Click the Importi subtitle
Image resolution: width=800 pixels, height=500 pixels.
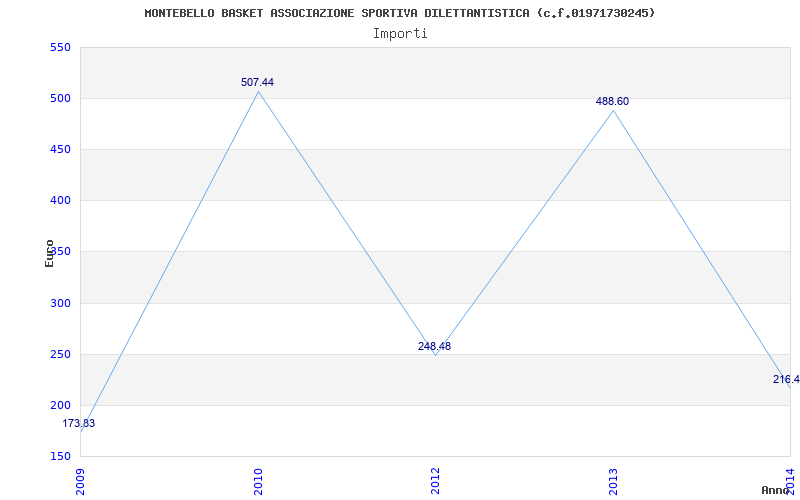(x=400, y=34)
